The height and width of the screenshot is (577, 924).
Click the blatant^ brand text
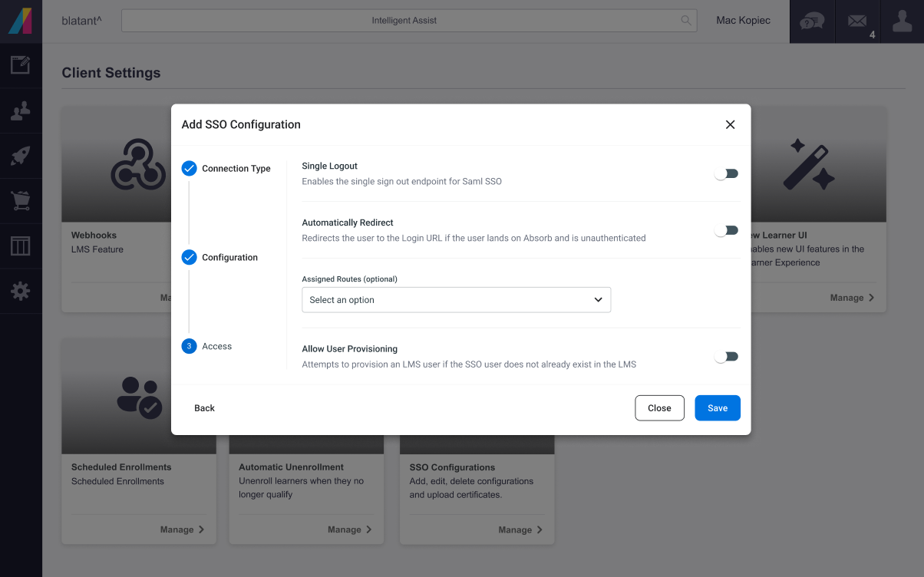tap(81, 21)
